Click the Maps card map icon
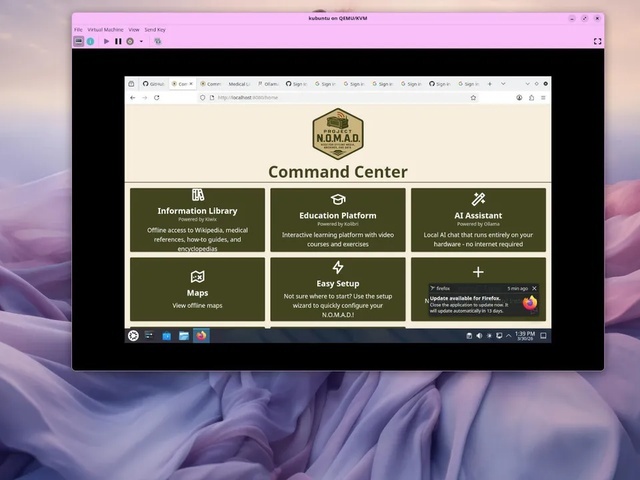 tap(197, 277)
